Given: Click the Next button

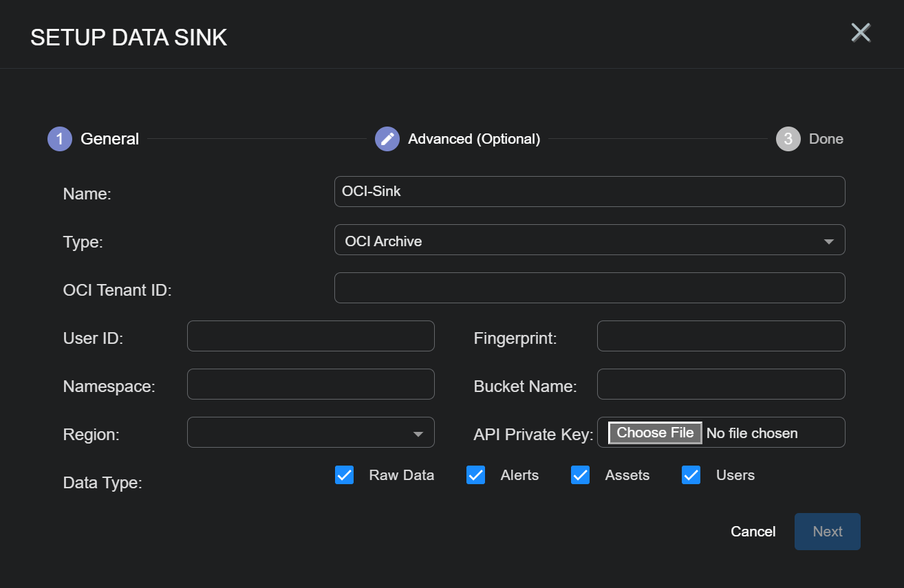Looking at the screenshot, I should click(x=827, y=532).
